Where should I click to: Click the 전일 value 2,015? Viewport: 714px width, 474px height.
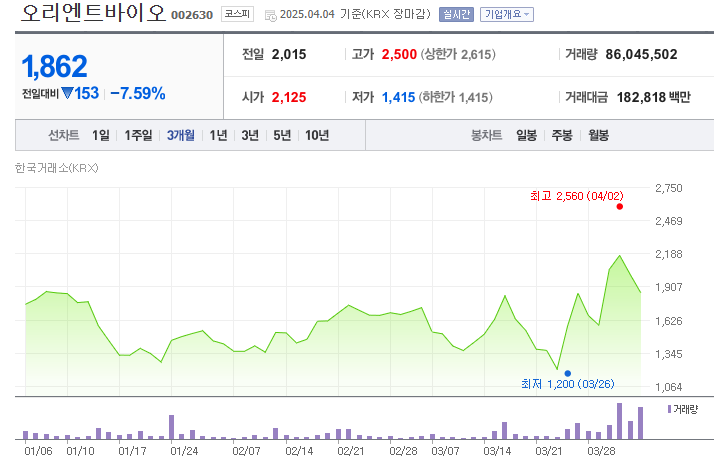pyautogui.click(x=289, y=55)
